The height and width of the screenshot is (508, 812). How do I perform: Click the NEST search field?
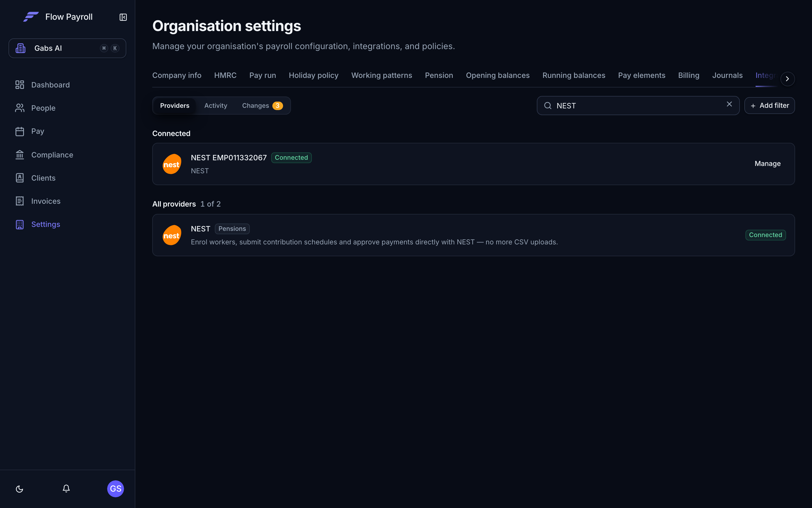click(638, 106)
